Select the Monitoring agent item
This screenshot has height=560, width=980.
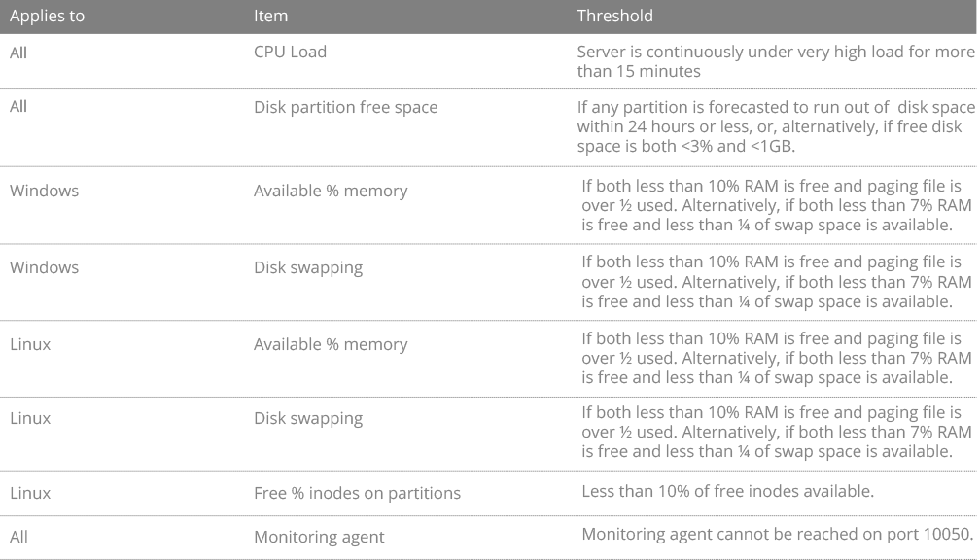319,538
